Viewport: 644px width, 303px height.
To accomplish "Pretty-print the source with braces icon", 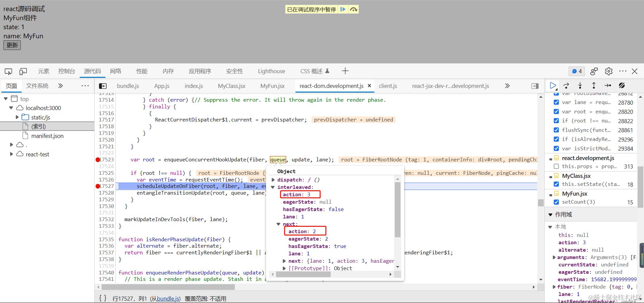I will point(103,298).
